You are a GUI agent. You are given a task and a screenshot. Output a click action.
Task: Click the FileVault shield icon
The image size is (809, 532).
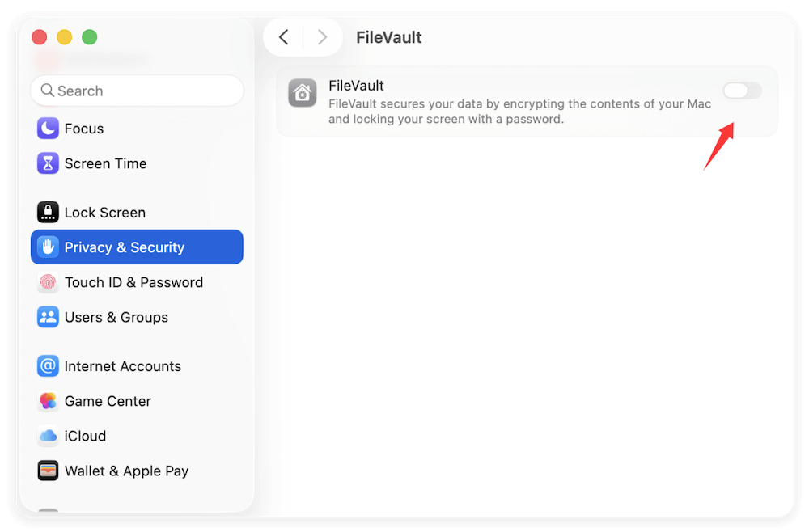tap(302, 94)
